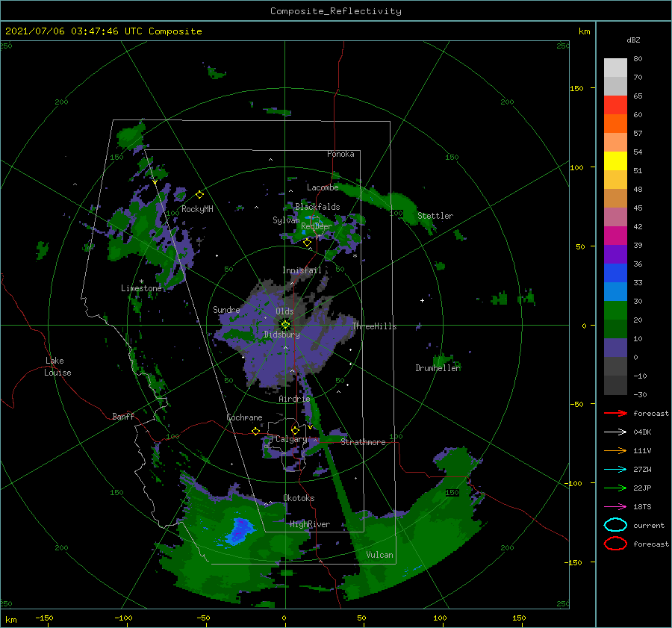Select the Lacombe label
The width and height of the screenshot is (672, 628).
click(323, 187)
